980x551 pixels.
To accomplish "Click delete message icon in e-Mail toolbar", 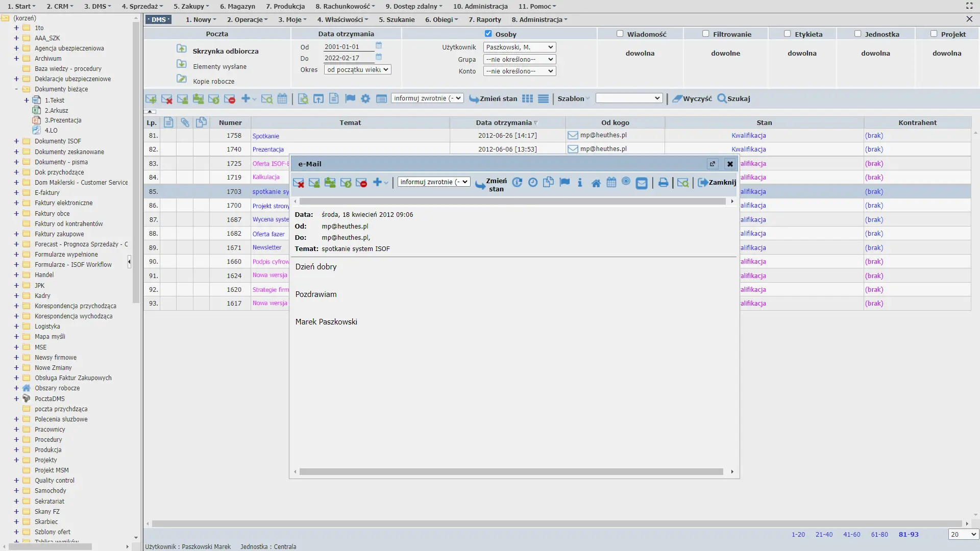I will click(299, 183).
